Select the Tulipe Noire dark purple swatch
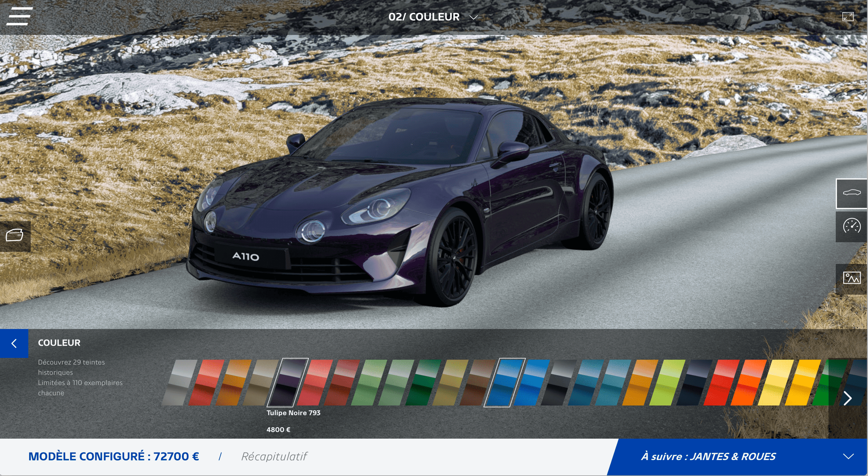Viewport: 868px width, 476px height. point(288,382)
